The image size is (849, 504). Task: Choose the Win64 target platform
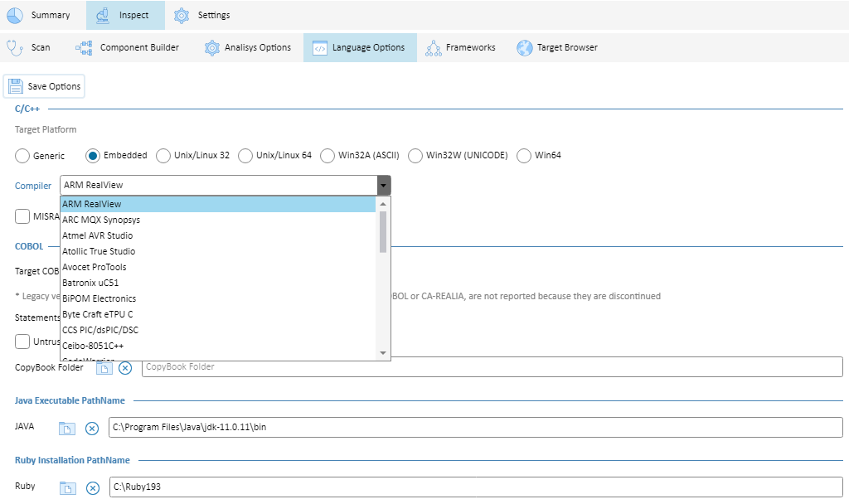point(523,155)
